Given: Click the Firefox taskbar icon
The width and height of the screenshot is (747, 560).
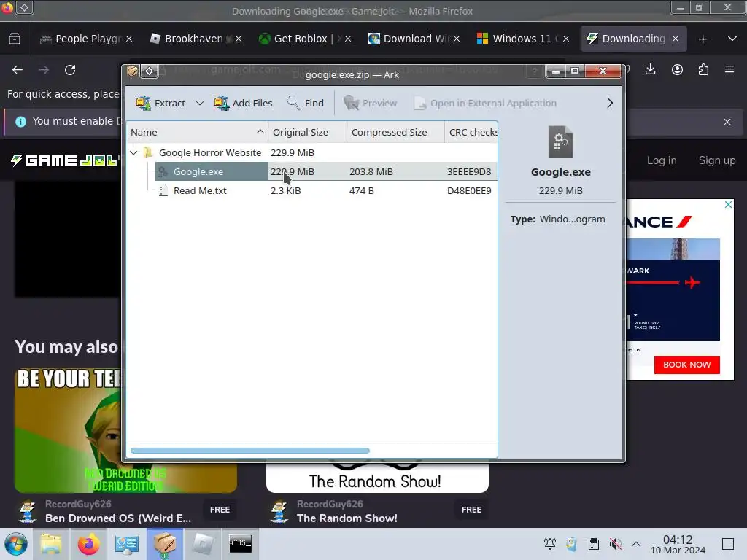Looking at the screenshot, I should click(88, 544).
